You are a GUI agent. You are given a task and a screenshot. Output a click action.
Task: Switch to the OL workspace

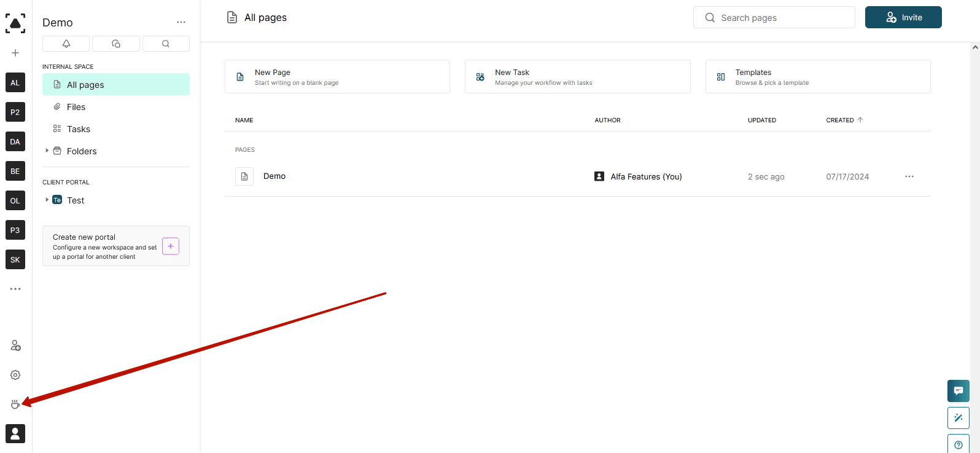tap(15, 200)
